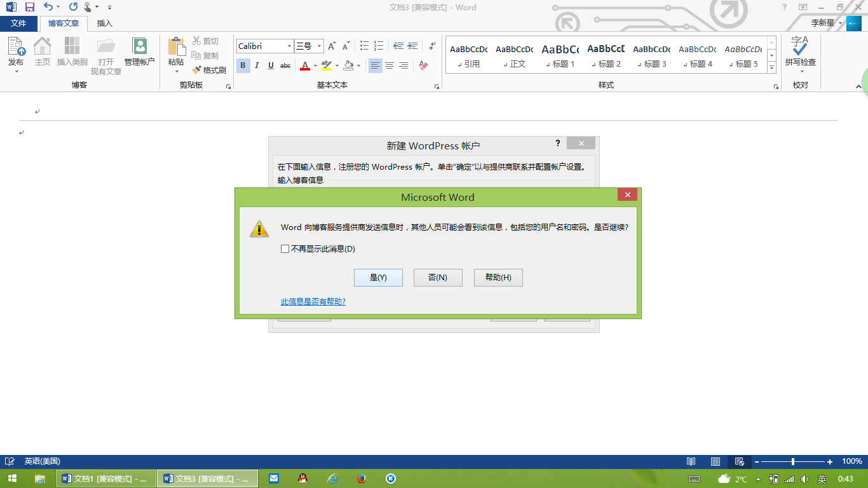Click the help question mark in WordPress account dialog

pos(558,143)
